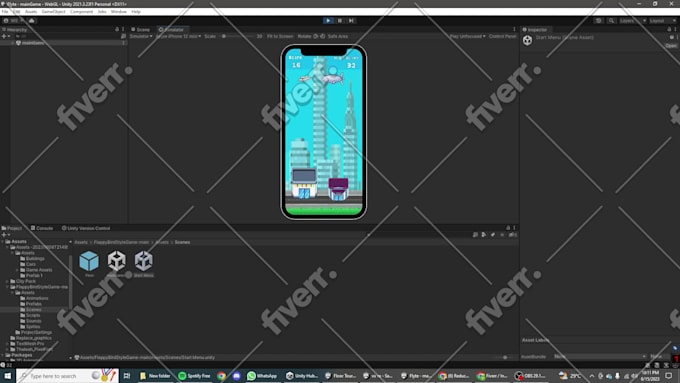Open the Help menu
The height and width of the screenshot is (383, 680).
(136, 12)
